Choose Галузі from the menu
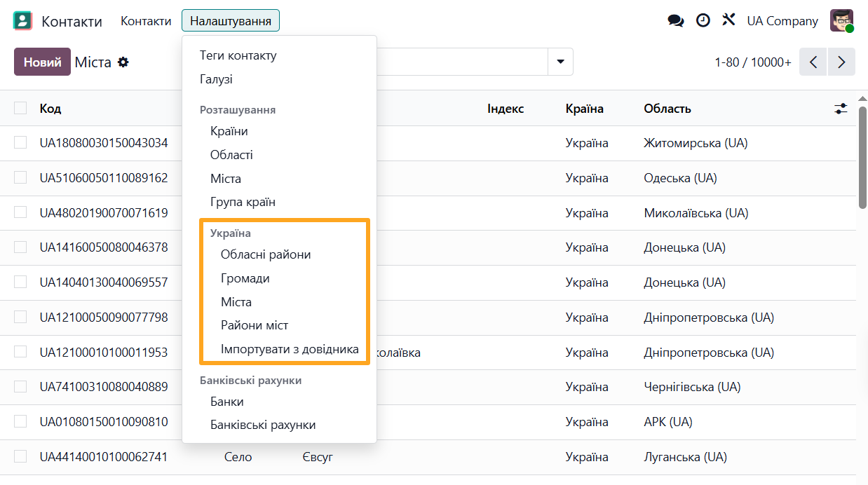This screenshot has height=485, width=868. click(x=216, y=79)
